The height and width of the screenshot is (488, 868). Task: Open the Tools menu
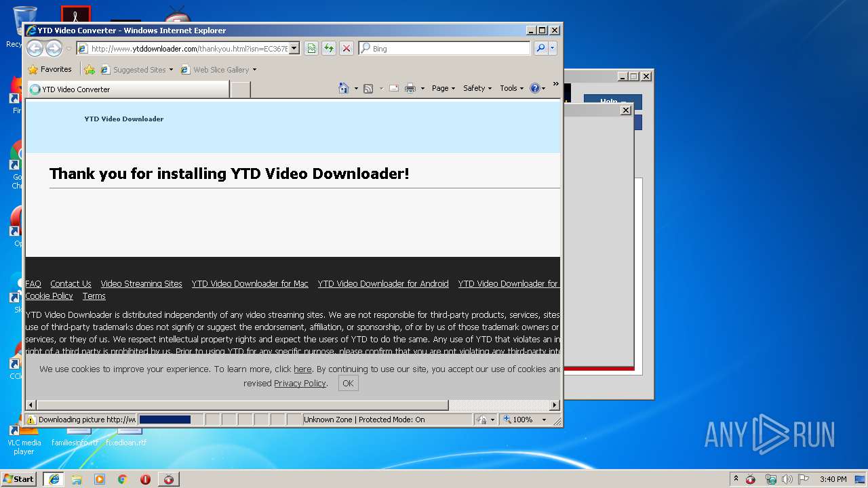(x=512, y=88)
